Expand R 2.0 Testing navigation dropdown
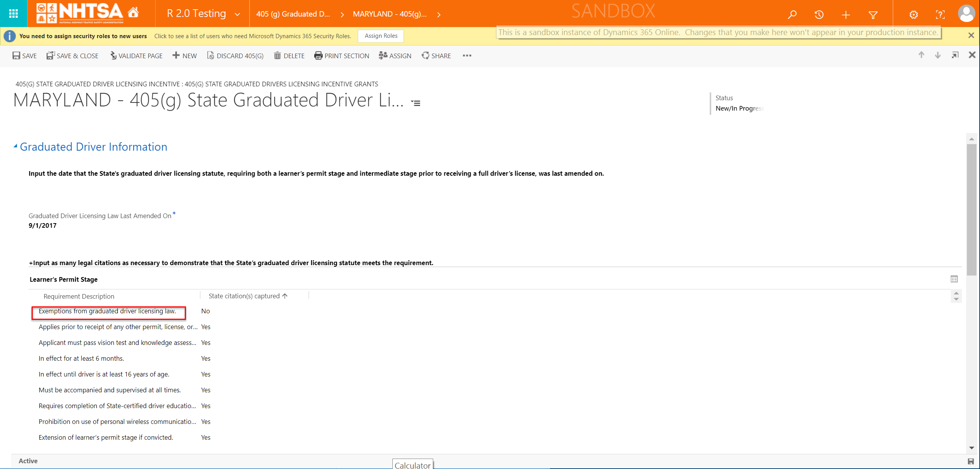The height and width of the screenshot is (469, 980). (x=237, y=14)
